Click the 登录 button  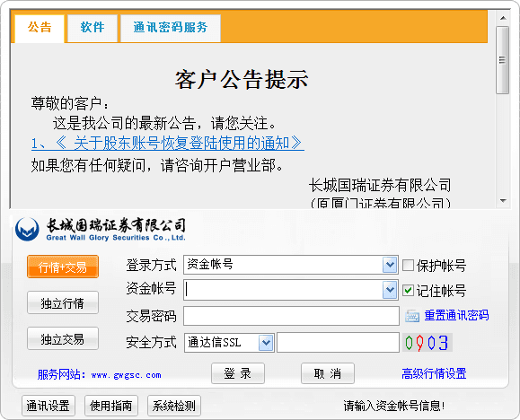[238, 373]
